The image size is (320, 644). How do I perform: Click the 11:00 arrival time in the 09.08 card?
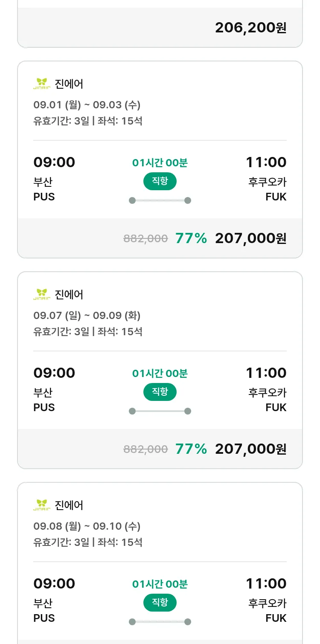pos(266,583)
